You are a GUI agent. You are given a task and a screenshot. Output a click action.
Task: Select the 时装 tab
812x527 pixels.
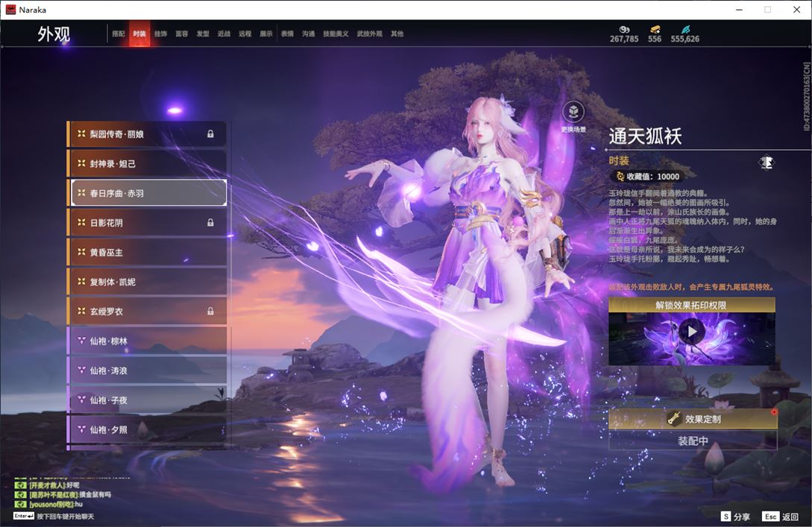(139, 34)
